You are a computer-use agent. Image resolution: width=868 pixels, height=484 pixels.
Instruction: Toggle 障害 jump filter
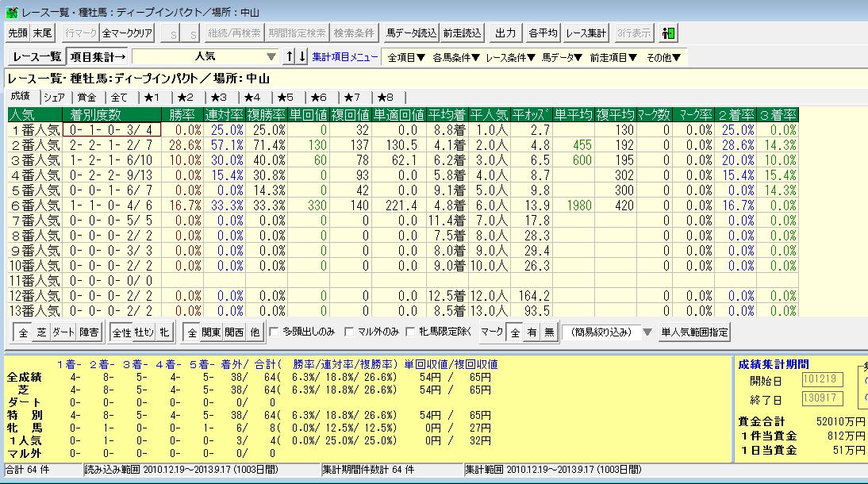click(x=89, y=332)
